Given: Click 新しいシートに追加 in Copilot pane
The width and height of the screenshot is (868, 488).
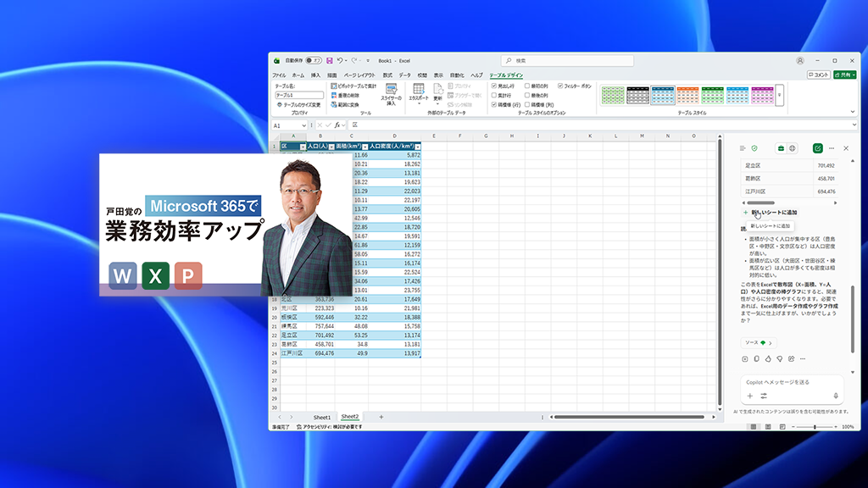Looking at the screenshot, I should pos(773,211).
